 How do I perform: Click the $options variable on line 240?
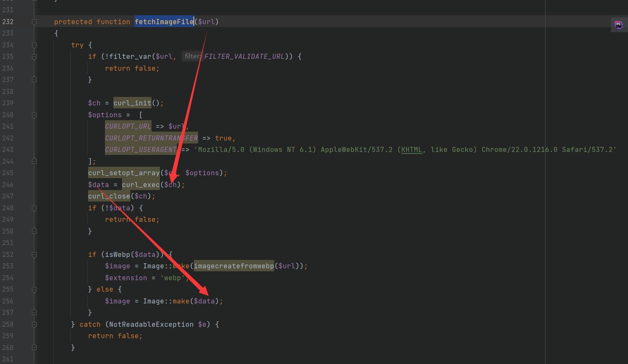pyautogui.click(x=105, y=115)
